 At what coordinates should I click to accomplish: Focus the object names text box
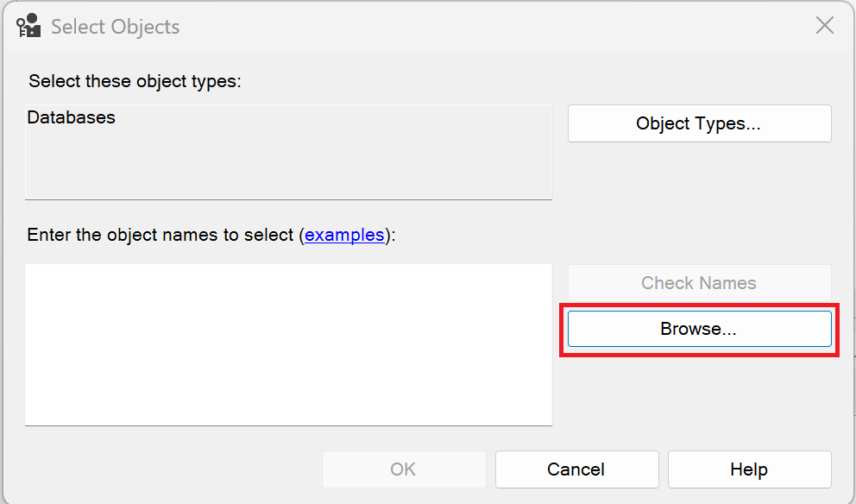point(288,343)
